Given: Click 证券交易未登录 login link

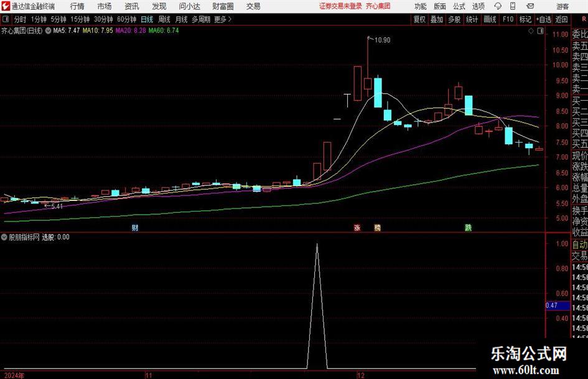Looking at the screenshot, I should pyautogui.click(x=340, y=6).
